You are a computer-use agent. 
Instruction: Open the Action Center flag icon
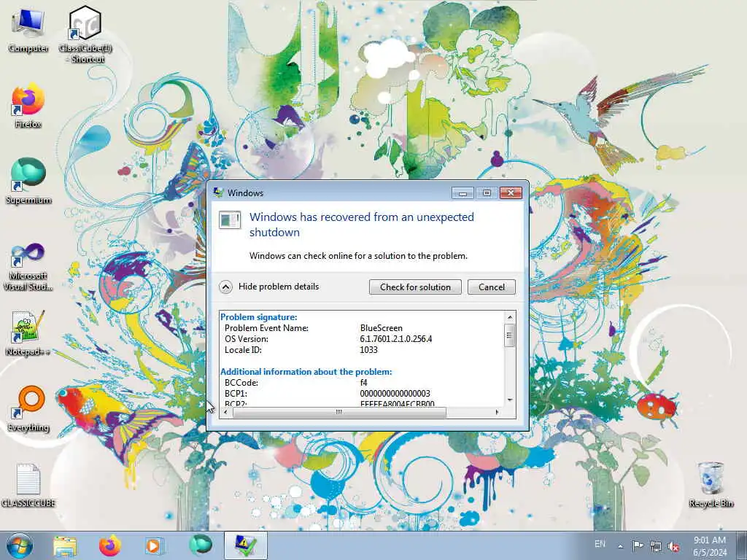click(638, 545)
